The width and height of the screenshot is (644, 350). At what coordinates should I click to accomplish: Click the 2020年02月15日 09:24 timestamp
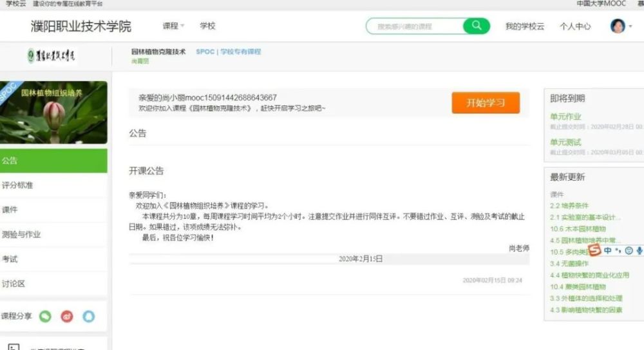point(492,281)
